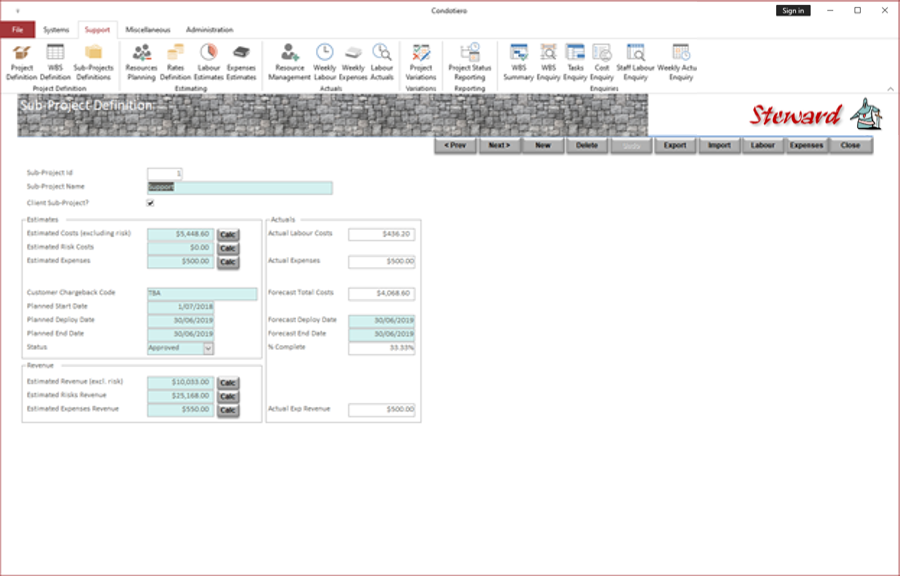Click the Sub-Project Id field
Screen dimensions: 900x576
tap(165, 173)
